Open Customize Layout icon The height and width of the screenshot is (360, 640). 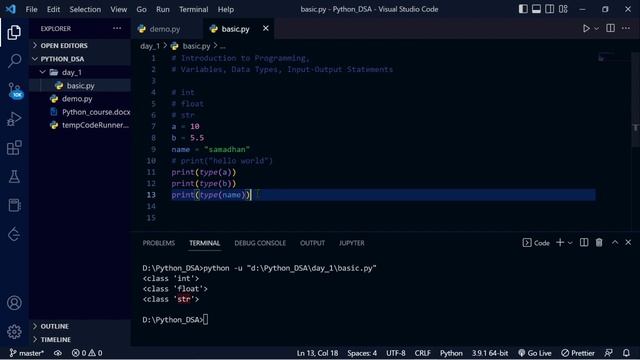pyautogui.click(x=563, y=9)
